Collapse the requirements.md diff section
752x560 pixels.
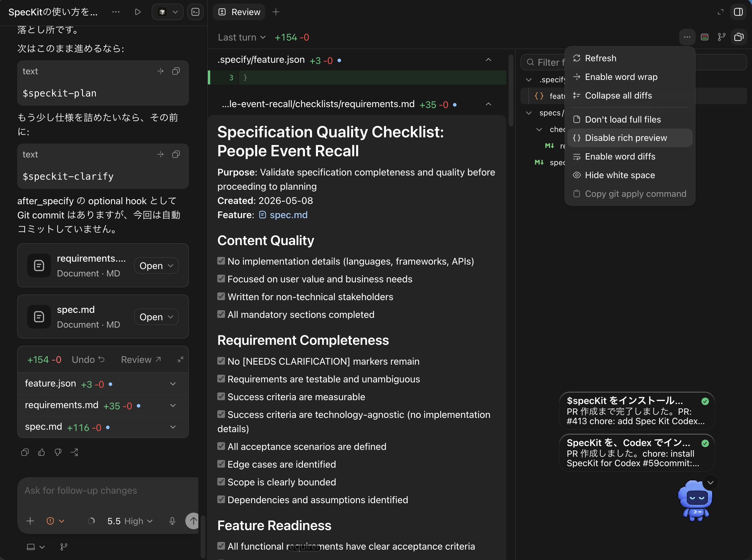(x=488, y=104)
